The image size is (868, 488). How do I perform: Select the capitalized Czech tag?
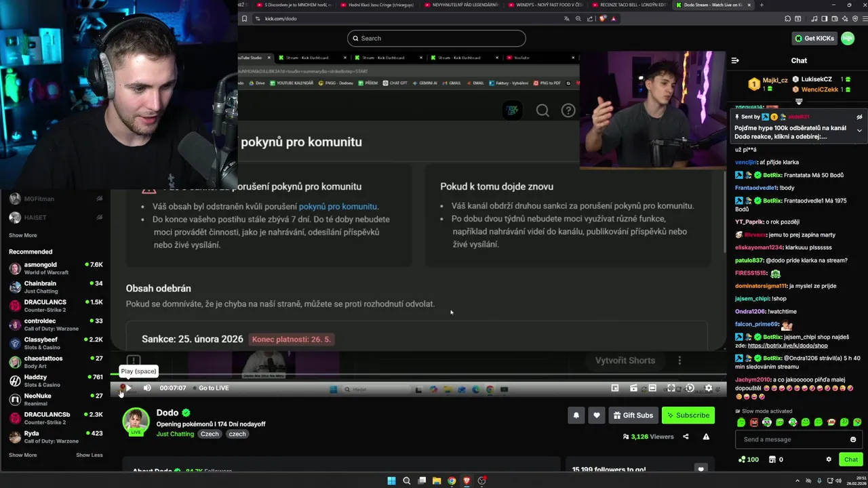[x=210, y=434]
